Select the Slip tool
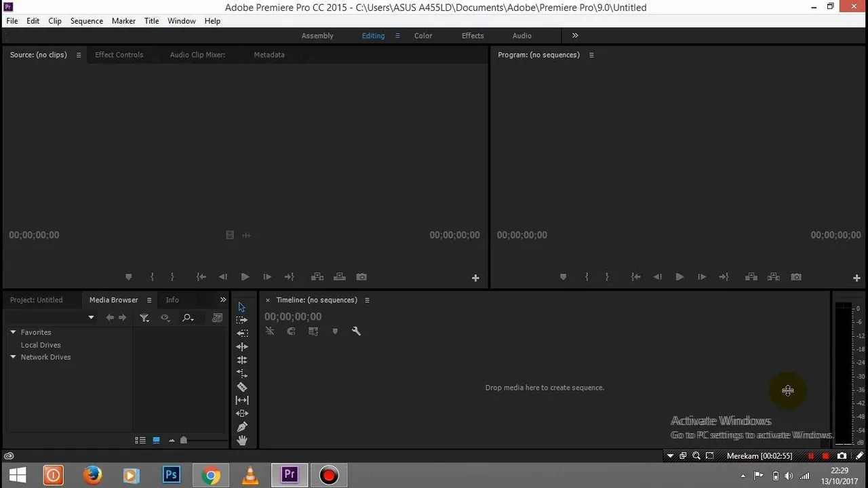The width and height of the screenshot is (868, 488). click(x=241, y=400)
